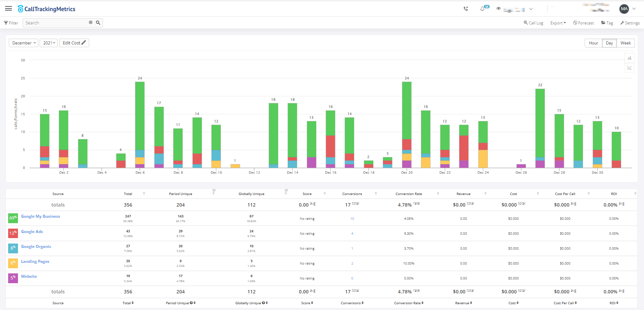Screen dimensions: 644x310
Task: Open the Export dropdown
Action: pos(558,23)
